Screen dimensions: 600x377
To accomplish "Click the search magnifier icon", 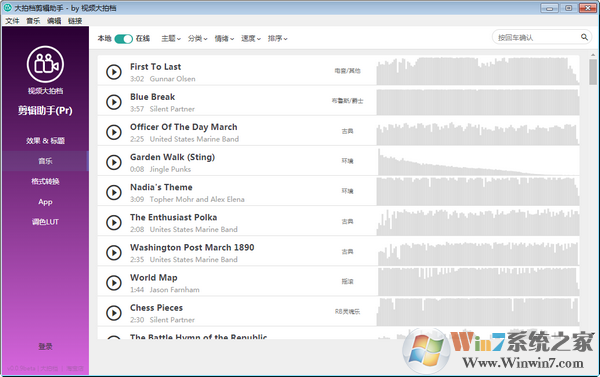I will [584, 37].
